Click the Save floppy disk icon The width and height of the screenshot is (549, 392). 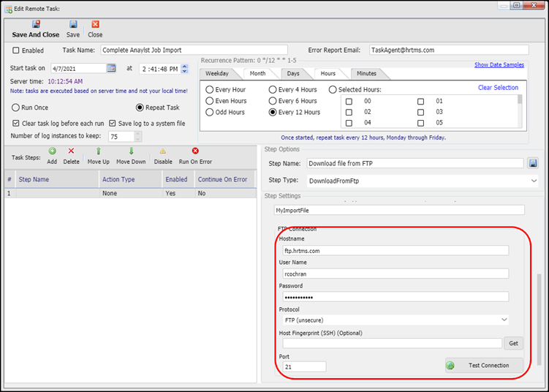click(73, 24)
